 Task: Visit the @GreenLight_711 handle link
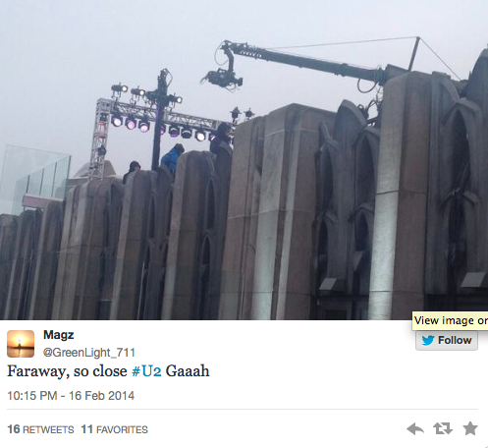(x=89, y=353)
